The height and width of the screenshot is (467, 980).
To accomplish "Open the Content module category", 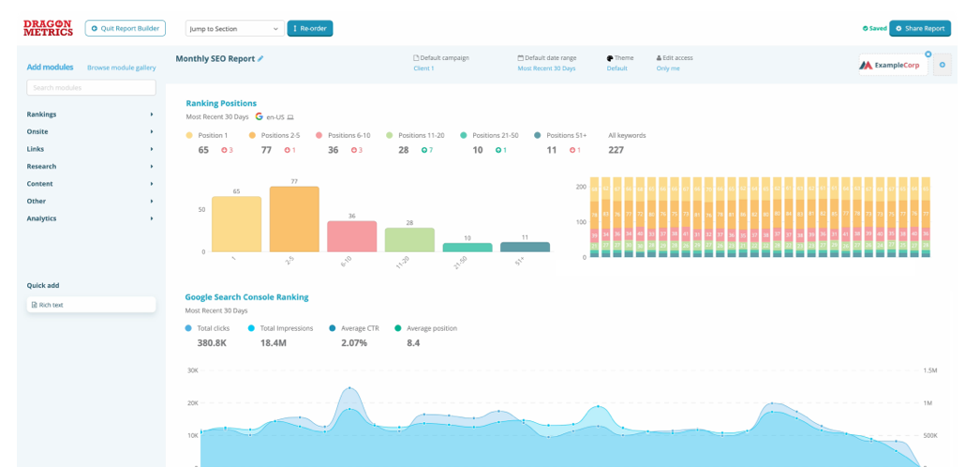I will click(x=91, y=184).
